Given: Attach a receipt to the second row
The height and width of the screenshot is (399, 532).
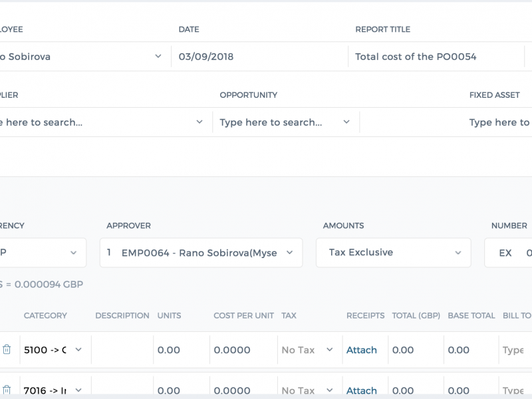Looking at the screenshot, I should tap(361, 390).
